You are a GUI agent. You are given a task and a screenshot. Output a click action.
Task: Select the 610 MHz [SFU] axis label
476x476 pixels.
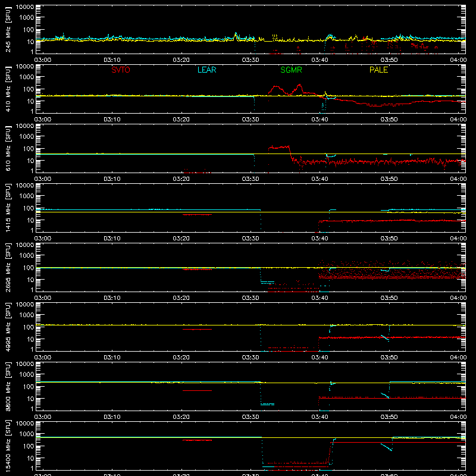point(8,149)
